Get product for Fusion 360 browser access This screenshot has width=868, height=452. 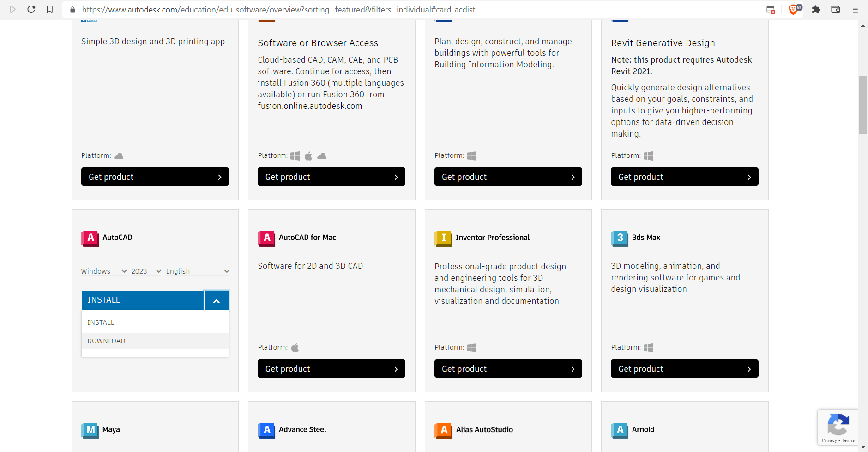point(332,177)
